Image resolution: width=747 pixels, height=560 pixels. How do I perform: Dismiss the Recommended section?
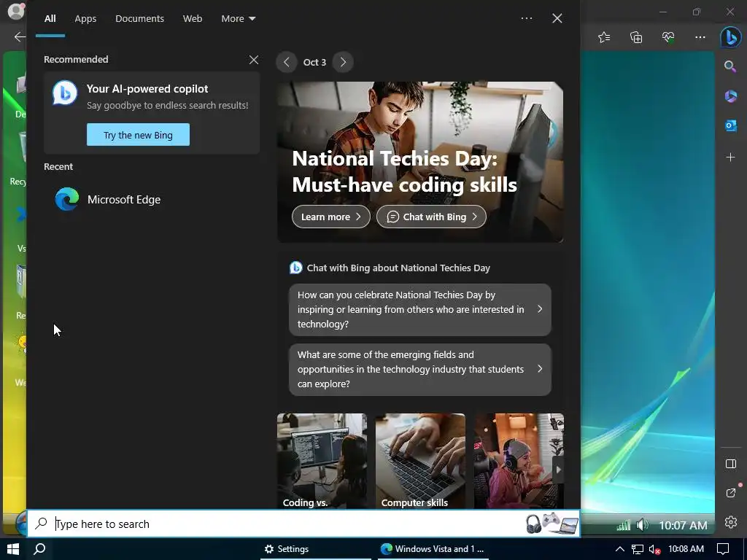tap(254, 60)
